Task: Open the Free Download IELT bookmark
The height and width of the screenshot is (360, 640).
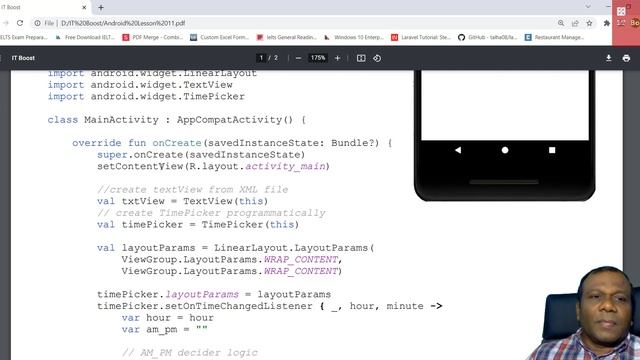Action: click(85, 37)
